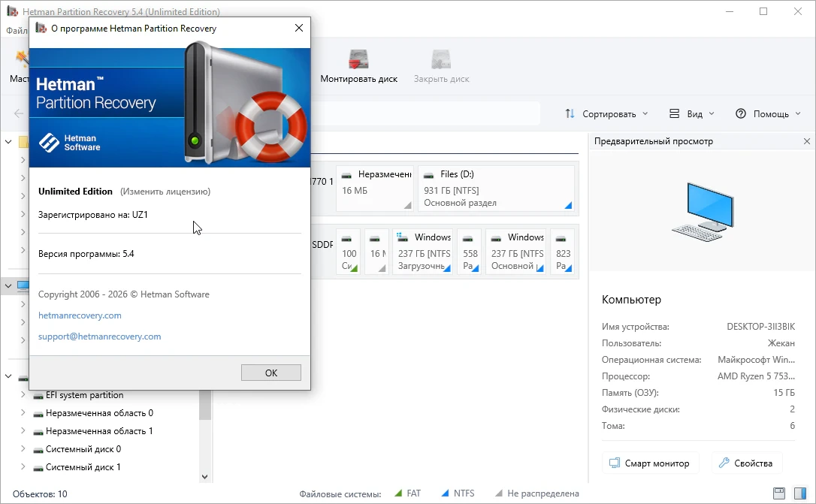The height and width of the screenshot is (504, 816).
Task: Click the save-view icon in status bar
Action: click(x=779, y=493)
